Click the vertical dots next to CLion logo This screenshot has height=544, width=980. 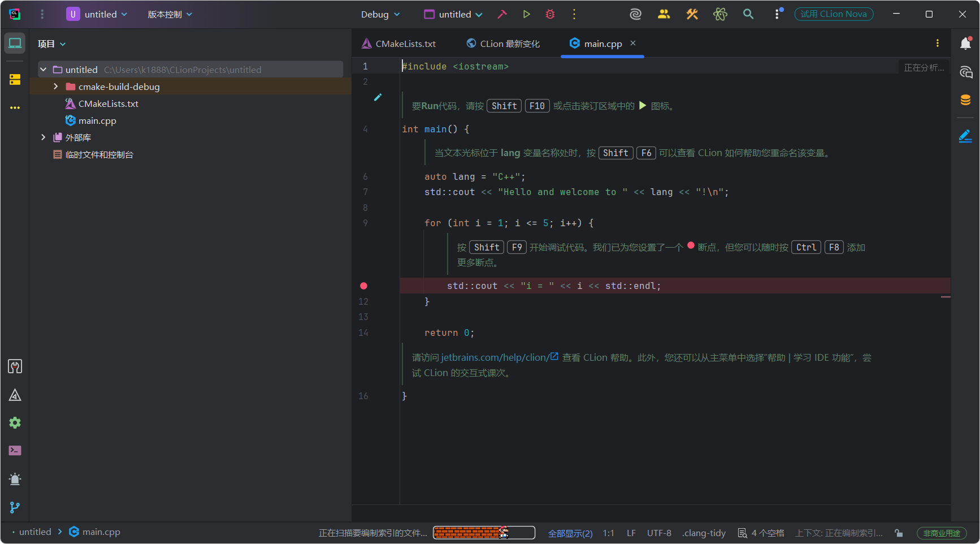pos(42,14)
